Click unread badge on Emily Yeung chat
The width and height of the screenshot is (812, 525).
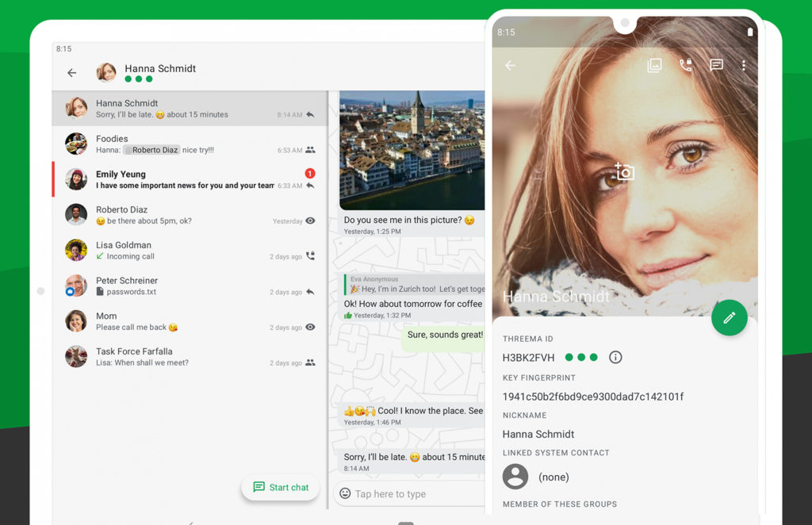pyautogui.click(x=310, y=174)
